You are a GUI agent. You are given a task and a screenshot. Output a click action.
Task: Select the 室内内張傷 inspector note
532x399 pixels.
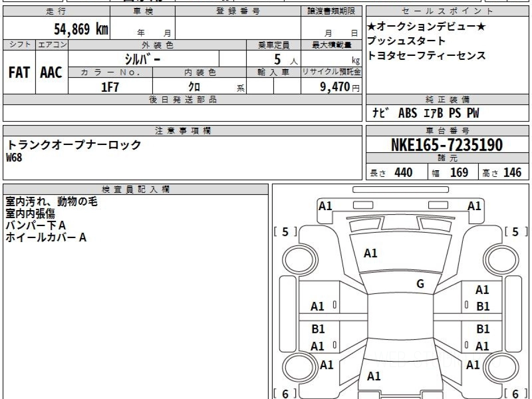[x=30, y=214]
